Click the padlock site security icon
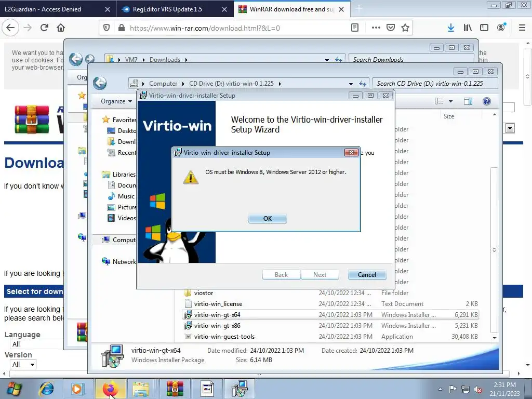This screenshot has height=399, width=532. click(x=121, y=28)
